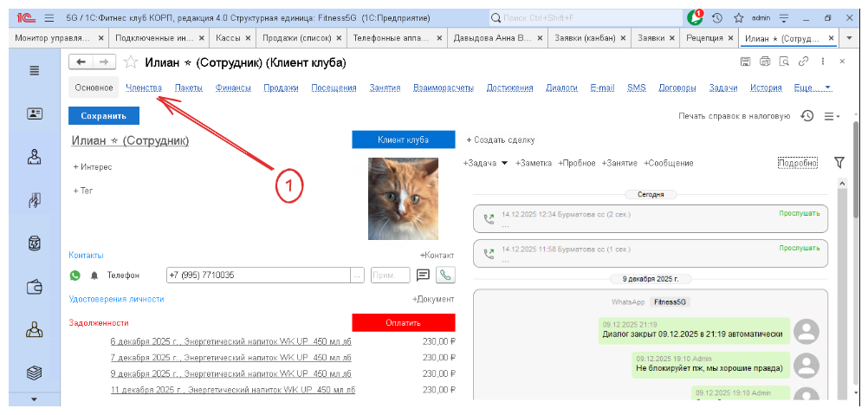Open the SMS message icon beside phone field

(x=424, y=276)
